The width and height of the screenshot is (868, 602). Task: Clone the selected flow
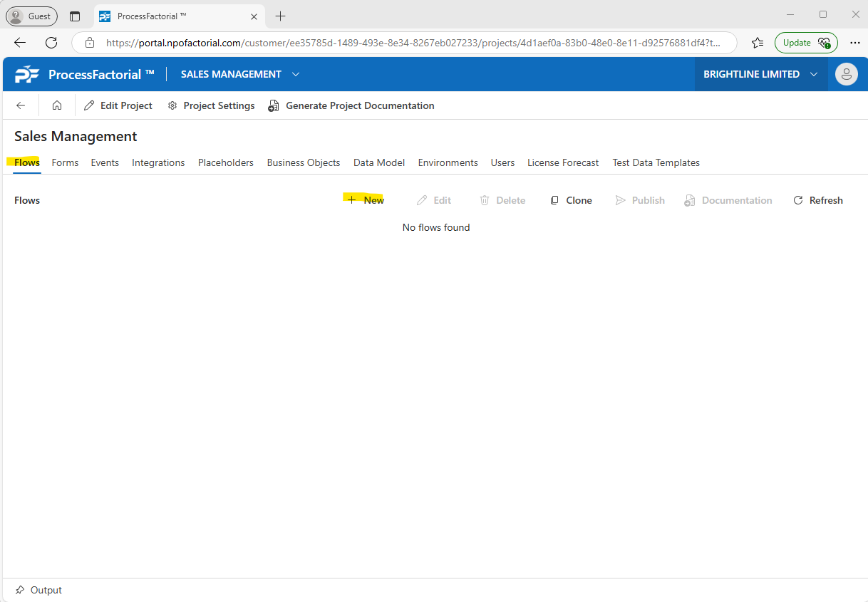pos(571,200)
